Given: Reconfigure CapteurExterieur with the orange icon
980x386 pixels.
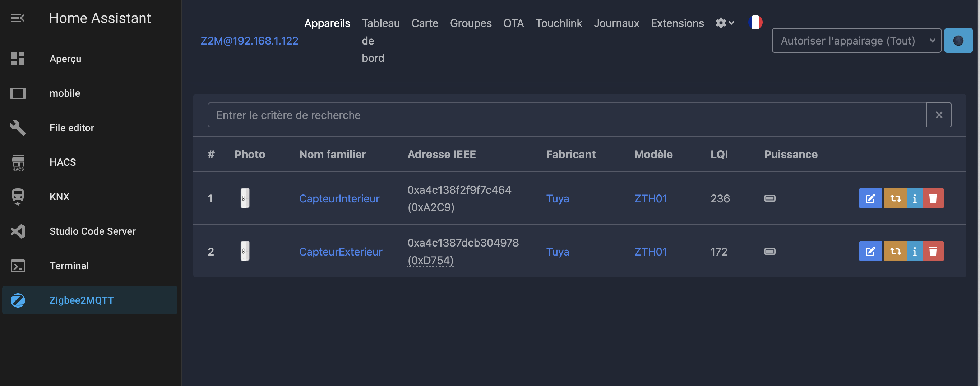Looking at the screenshot, I should pos(895,251).
